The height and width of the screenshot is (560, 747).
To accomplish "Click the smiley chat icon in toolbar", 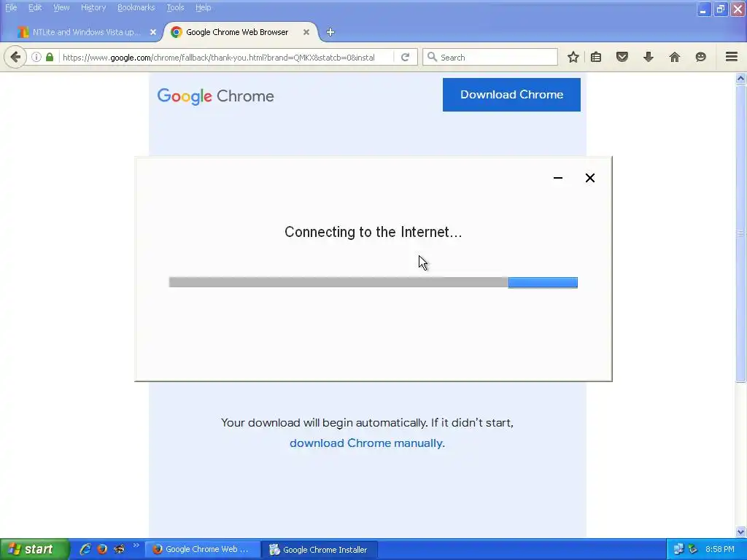I will (x=701, y=57).
